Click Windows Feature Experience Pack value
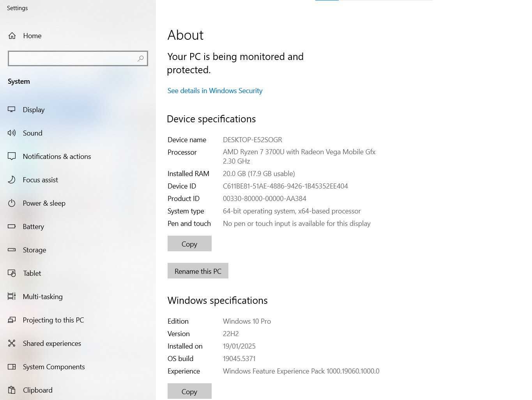Viewport: 532px width, 400px height. tap(301, 371)
